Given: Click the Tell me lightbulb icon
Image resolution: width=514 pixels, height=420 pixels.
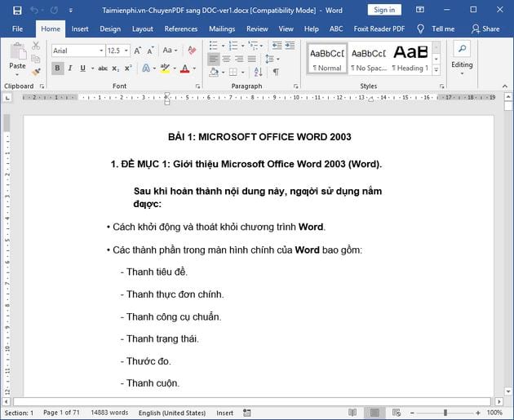Looking at the screenshot, I should tap(420, 29).
